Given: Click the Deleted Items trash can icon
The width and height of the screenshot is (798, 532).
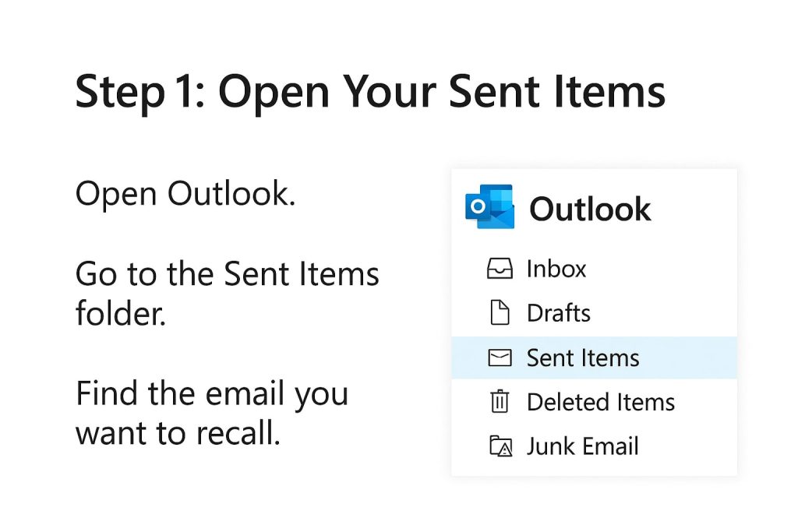Looking at the screenshot, I should [x=499, y=402].
